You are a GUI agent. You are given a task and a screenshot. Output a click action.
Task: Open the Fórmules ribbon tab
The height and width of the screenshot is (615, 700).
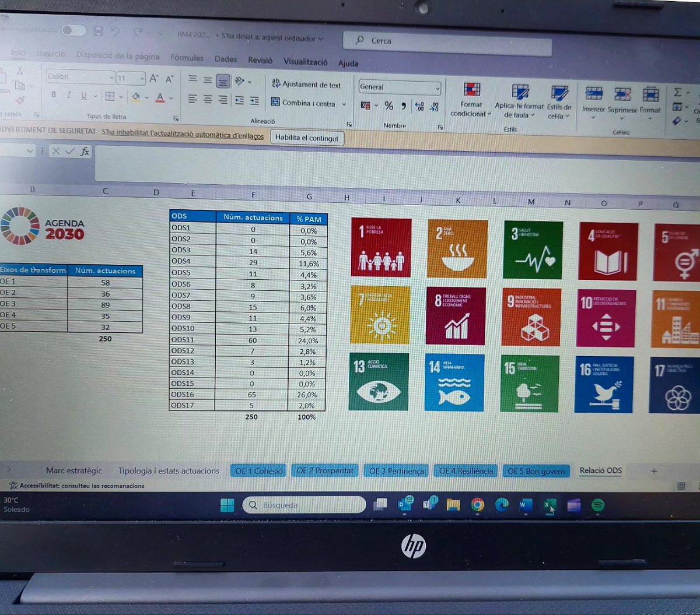(x=187, y=58)
